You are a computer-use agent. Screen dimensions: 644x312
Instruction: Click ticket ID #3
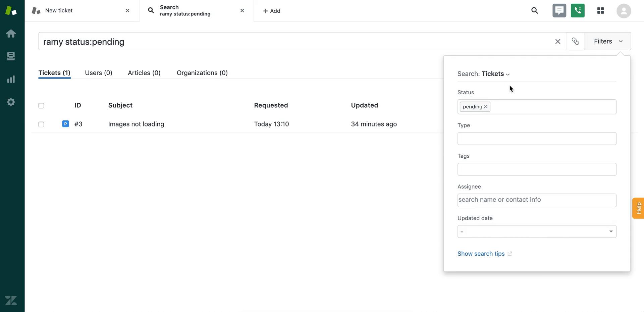pyautogui.click(x=78, y=124)
